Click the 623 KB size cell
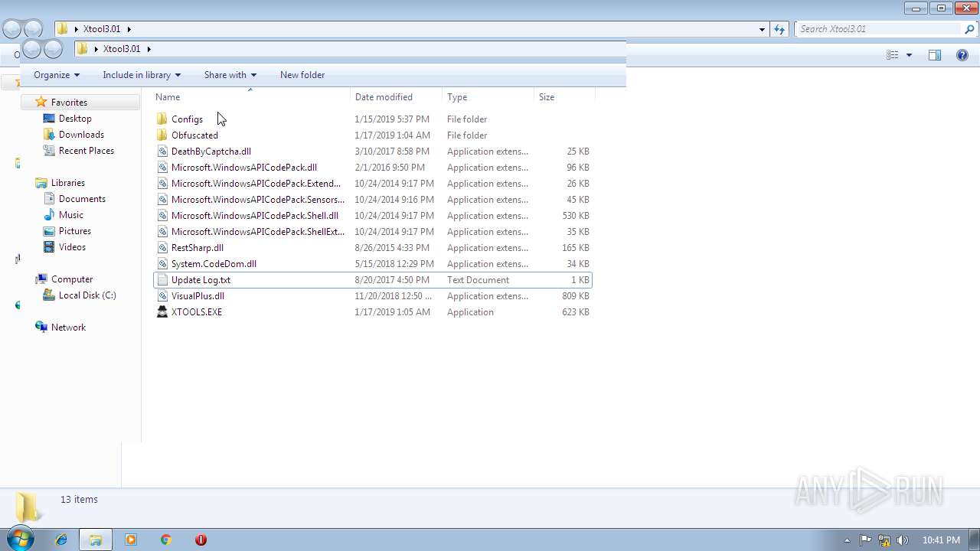Image resolution: width=980 pixels, height=551 pixels. [576, 312]
